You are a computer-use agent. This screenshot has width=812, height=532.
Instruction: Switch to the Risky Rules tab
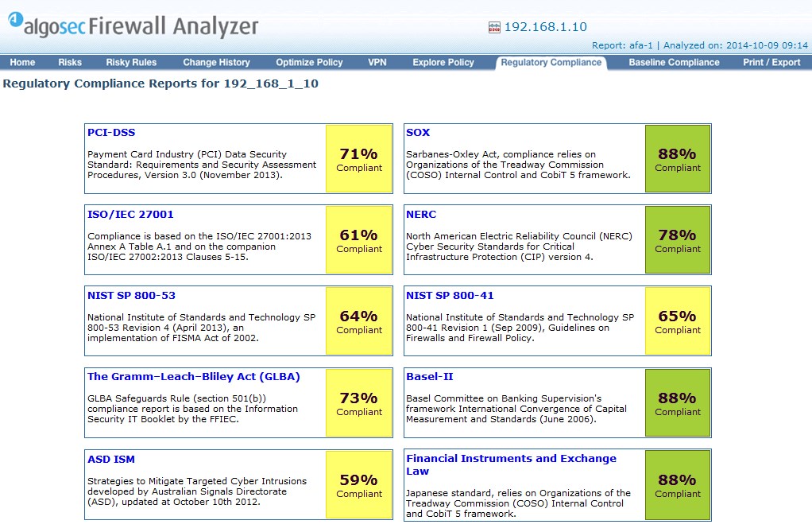(x=131, y=62)
